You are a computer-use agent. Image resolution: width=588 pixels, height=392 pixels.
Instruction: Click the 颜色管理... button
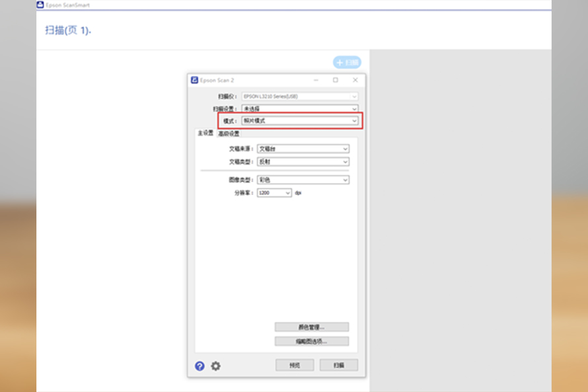(x=312, y=327)
